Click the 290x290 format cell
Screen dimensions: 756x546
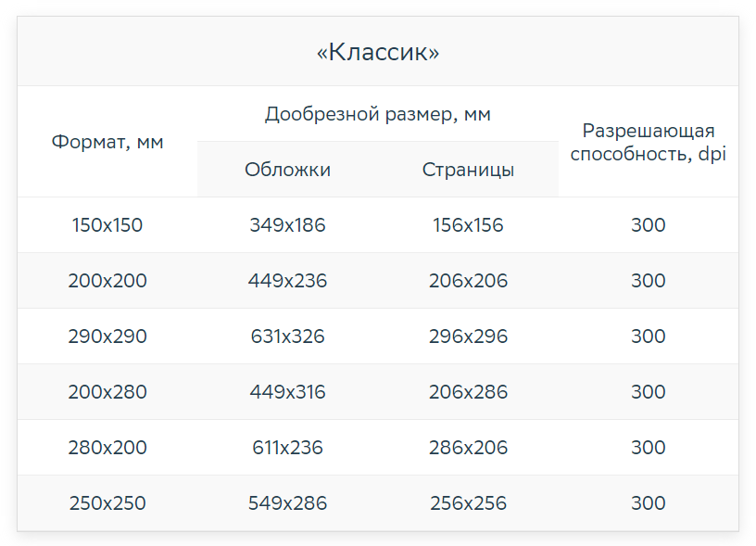click(x=107, y=336)
